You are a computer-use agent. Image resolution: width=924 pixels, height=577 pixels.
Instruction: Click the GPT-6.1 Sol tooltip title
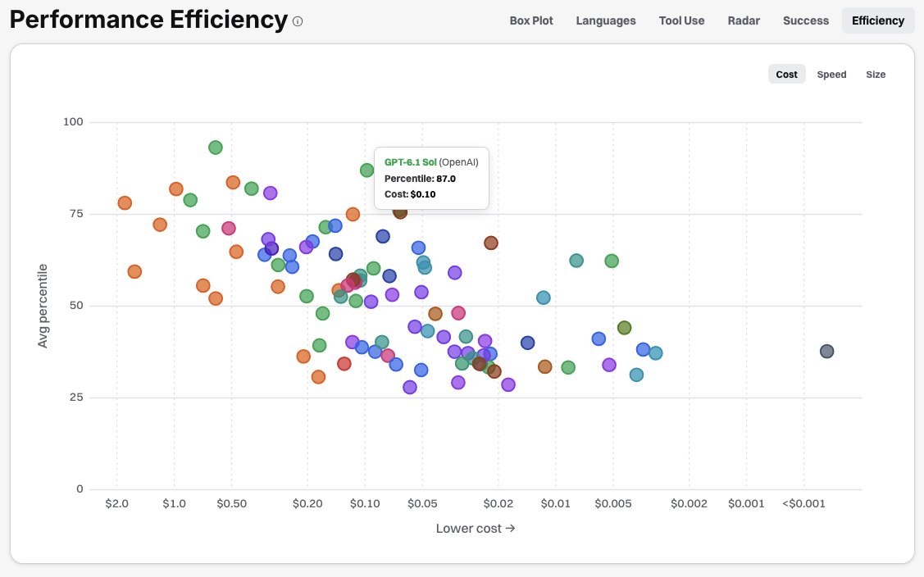[410, 162]
